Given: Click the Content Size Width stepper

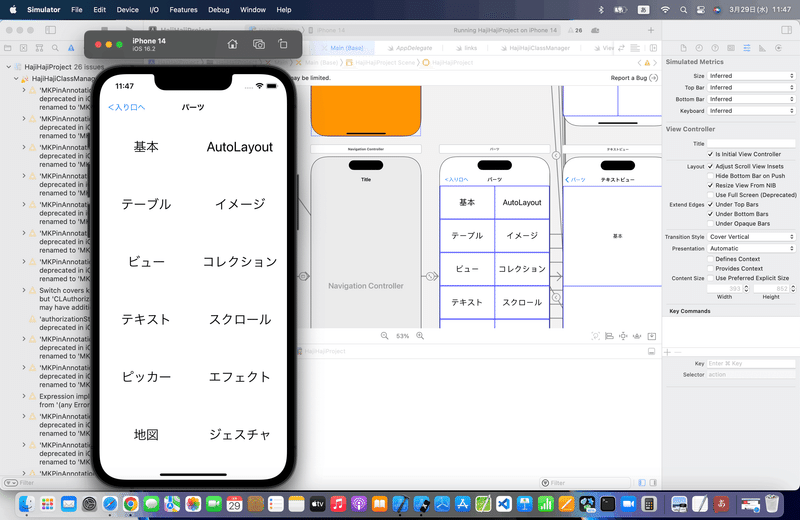Looking at the screenshot, I should (x=746, y=288).
